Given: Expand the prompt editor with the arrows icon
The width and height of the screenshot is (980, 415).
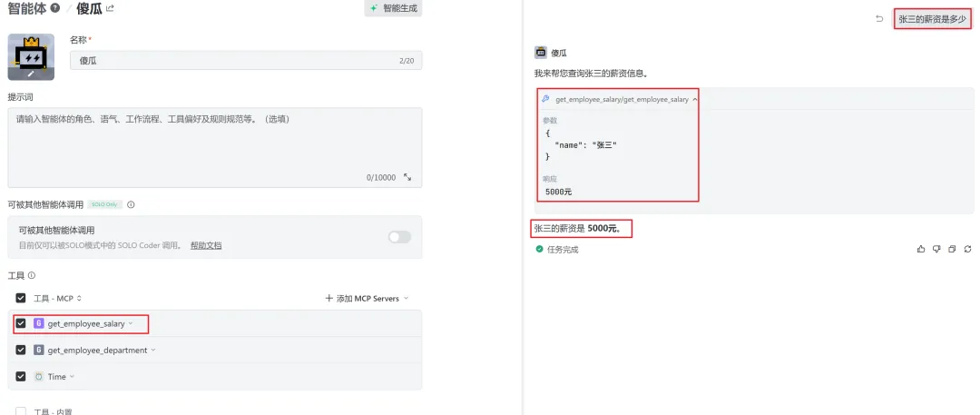Looking at the screenshot, I should [x=407, y=177].
